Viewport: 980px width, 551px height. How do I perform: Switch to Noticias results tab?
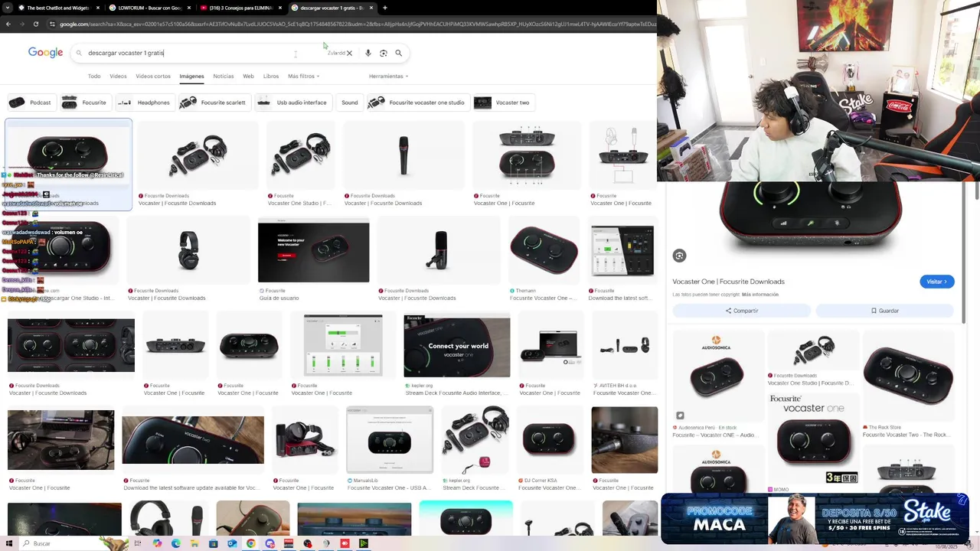click(x=224, y=77)
